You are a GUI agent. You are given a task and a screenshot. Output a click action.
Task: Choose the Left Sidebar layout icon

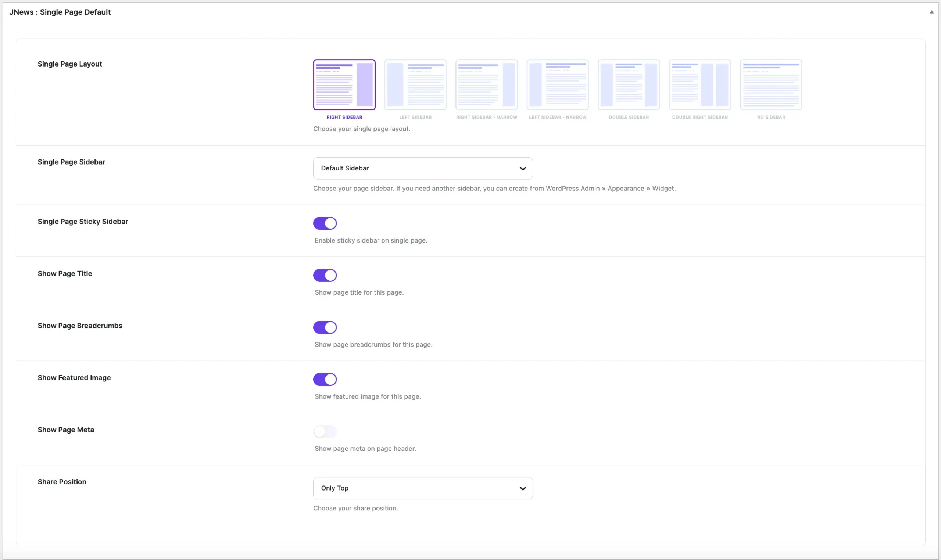pyautogui.click(x=415, y=85)
